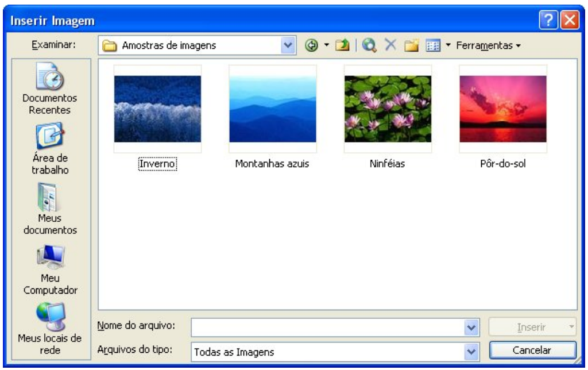Expand the Arquivos do tipo dropdown
This screenshot has width=588, height=370.
(x=471, y=350)
